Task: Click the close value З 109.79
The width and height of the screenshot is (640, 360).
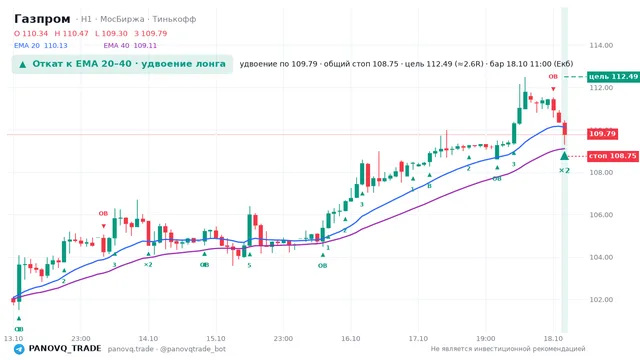Action: (x=151, y=33)
